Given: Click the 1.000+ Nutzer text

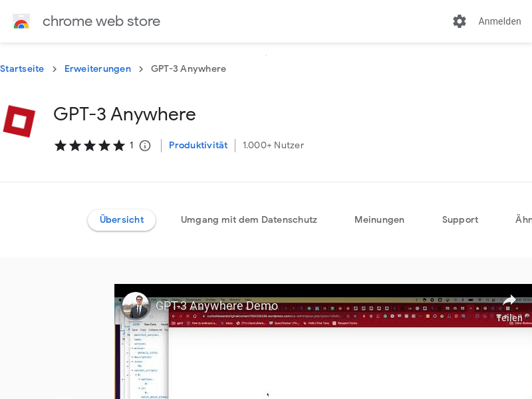Looking at the screenshot, I should pyautogui.click(x=273, y=145).
